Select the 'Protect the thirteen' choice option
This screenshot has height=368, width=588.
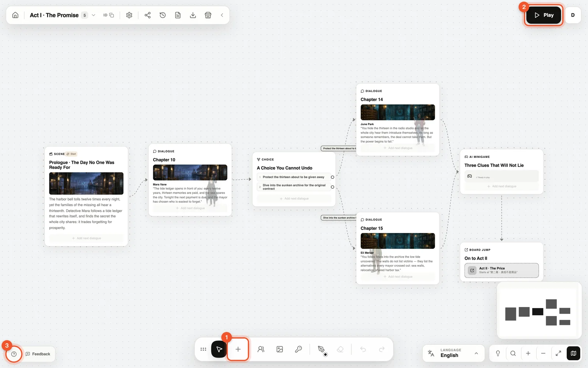[294, 177]
